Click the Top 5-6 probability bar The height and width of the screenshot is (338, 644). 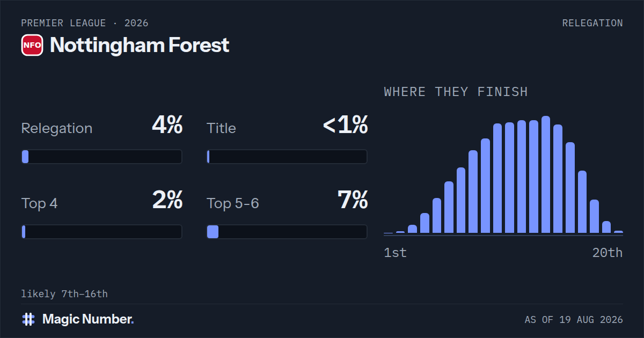pyautogui.click(x=287, y=232)
